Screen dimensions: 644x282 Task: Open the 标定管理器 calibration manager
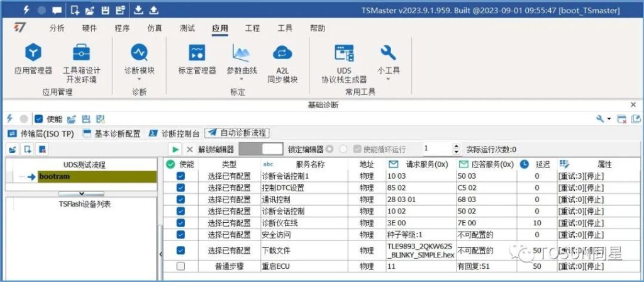(197, 54)
